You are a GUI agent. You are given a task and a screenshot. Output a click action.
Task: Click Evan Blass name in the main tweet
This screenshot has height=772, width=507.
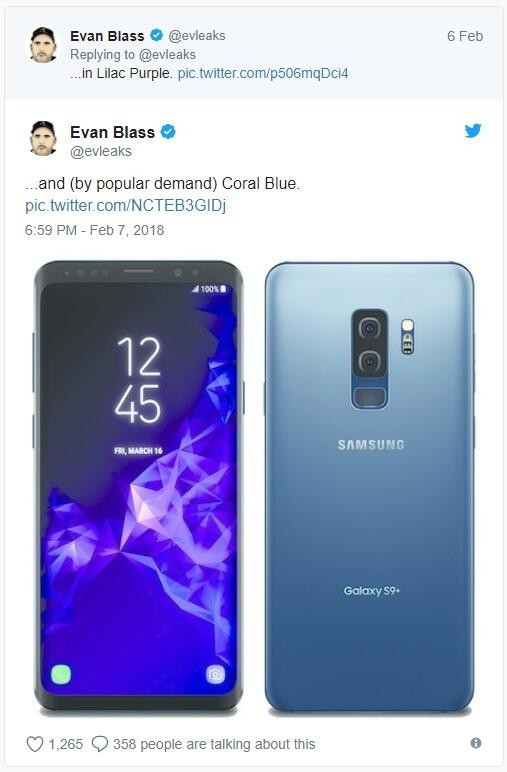[x=112, y=132]
